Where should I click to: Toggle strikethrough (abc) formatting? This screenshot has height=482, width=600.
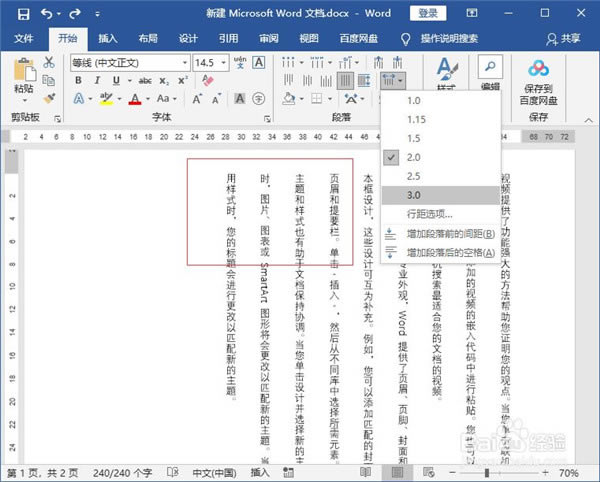pyautogui.click(x=145, y=80)
